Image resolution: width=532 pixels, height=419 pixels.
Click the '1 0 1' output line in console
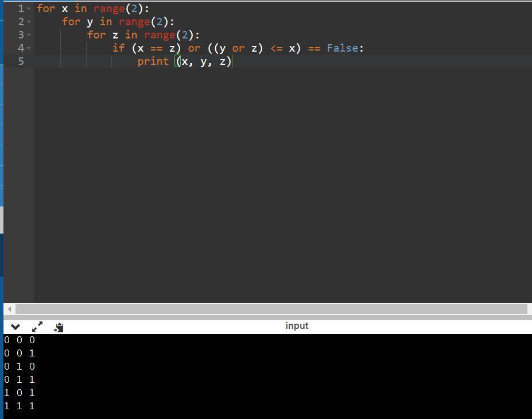click(x=20, y=393)
